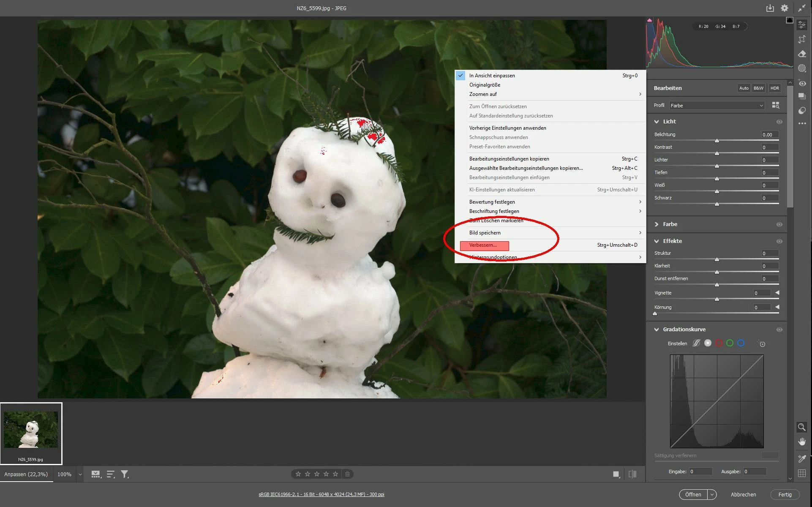This screenshot has width=812, height=507.
Task: Toggle before/after comparison view icon
Action: point(632,474)
